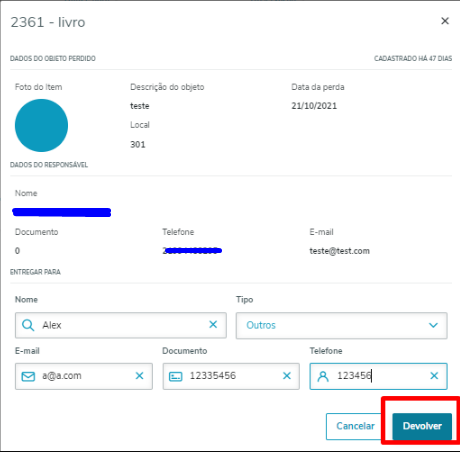Viewport: 460px width, 452px height.
Task: Clear the 12335456 Documento field
Action: click(287, 376)
